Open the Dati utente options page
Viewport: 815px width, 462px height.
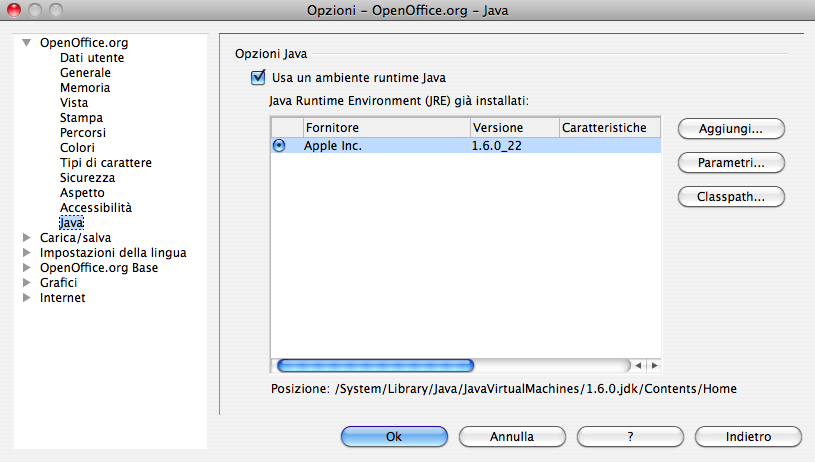(92, 58)
